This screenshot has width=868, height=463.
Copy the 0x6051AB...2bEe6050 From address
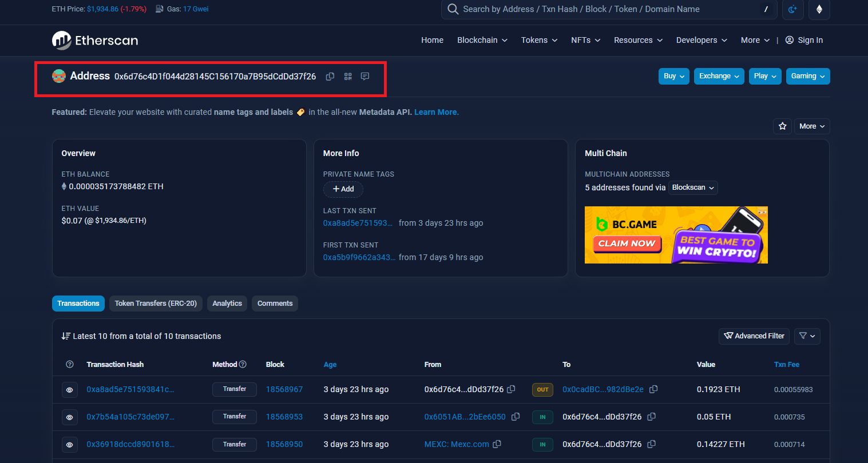tap(516, 417)
